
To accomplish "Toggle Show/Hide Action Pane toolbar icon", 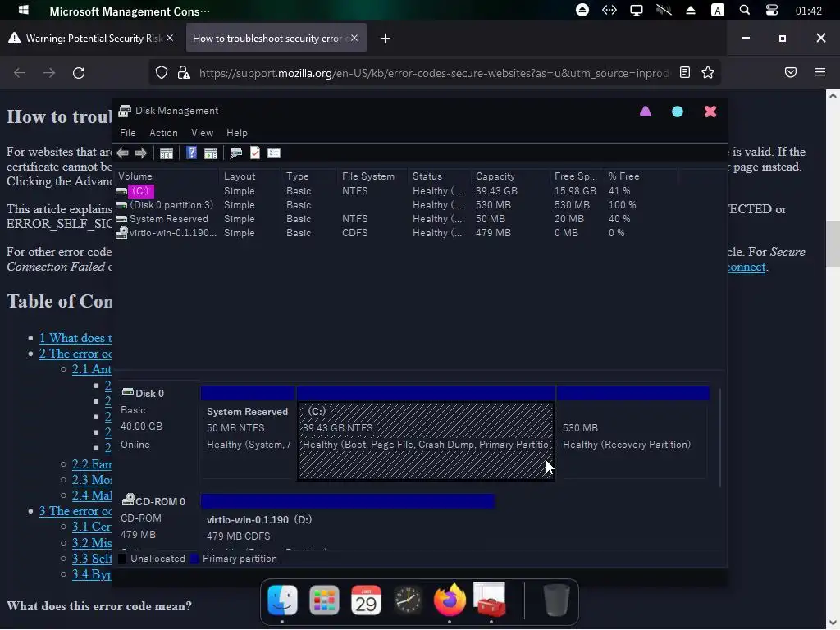I will (x=211, y=153).
